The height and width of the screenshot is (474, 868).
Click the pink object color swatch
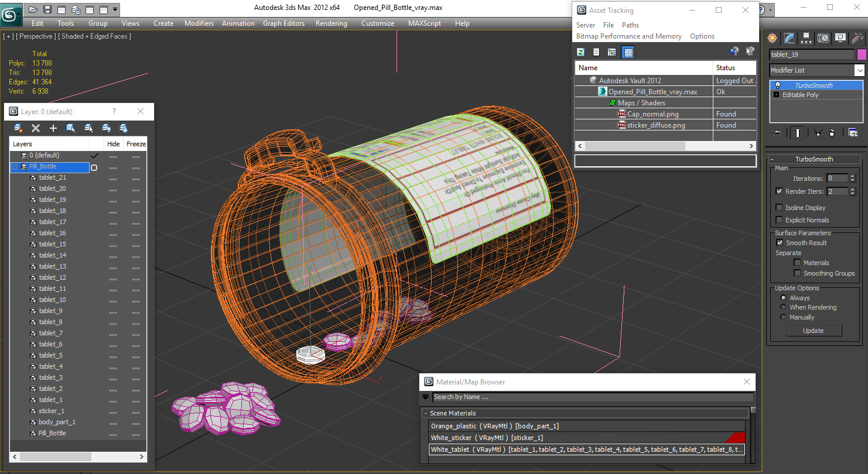(862, 54)
